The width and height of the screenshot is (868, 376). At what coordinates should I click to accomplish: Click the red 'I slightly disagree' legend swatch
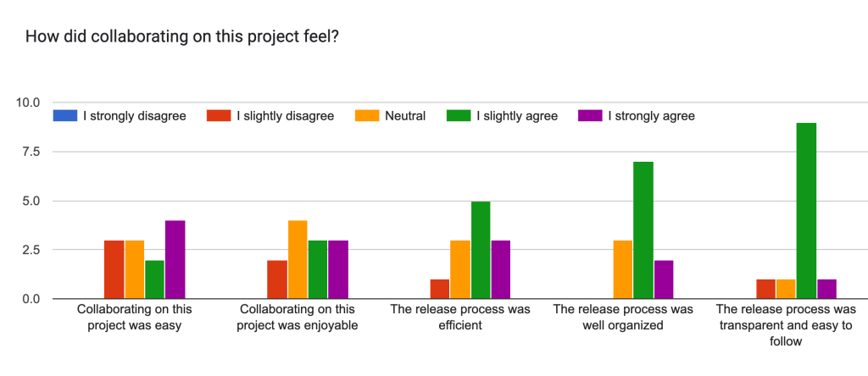[x=219, y=115]
